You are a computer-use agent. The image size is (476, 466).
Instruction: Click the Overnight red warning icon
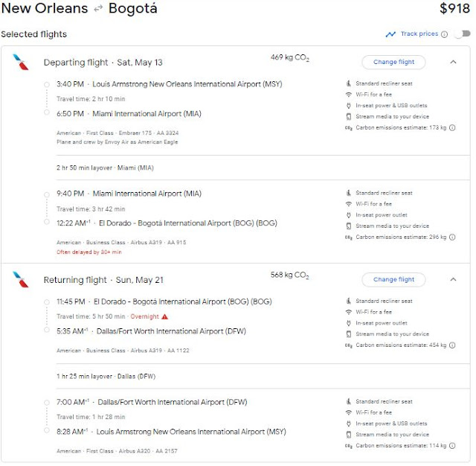[164, 316]
